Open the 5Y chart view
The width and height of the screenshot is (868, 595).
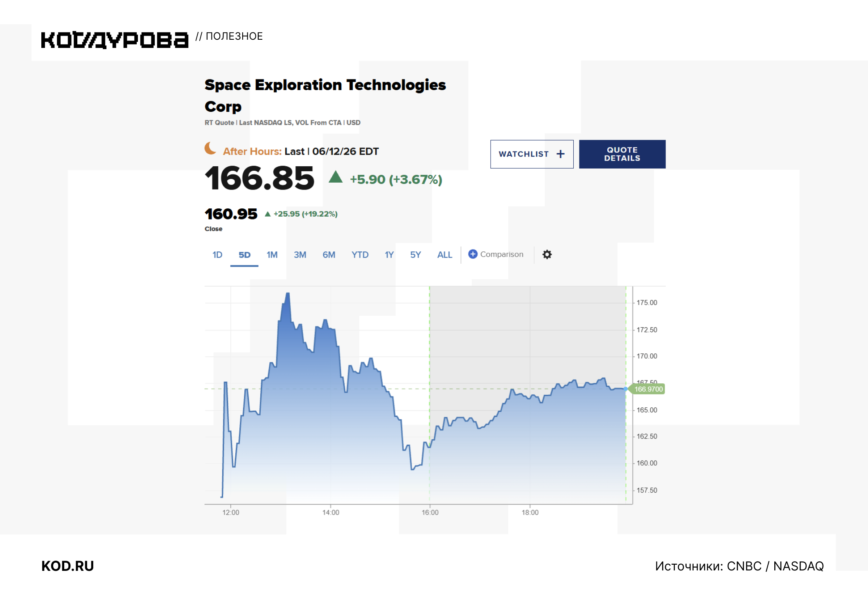(x=415, y=255)
